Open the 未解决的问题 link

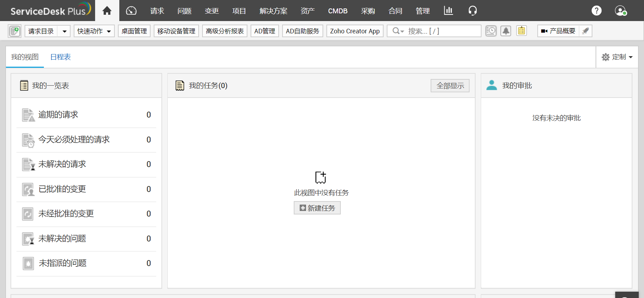pyautogui.click(x=62, y=239)
